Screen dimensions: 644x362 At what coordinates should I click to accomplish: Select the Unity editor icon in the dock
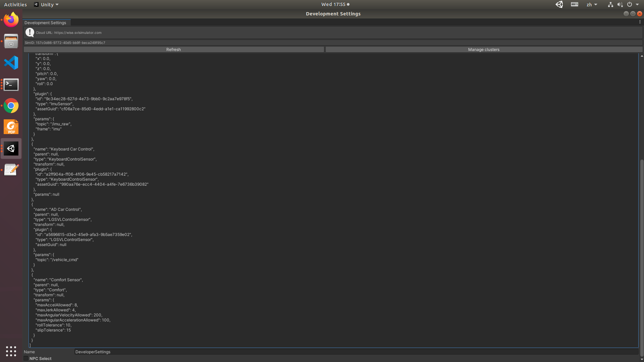(11, 148)
